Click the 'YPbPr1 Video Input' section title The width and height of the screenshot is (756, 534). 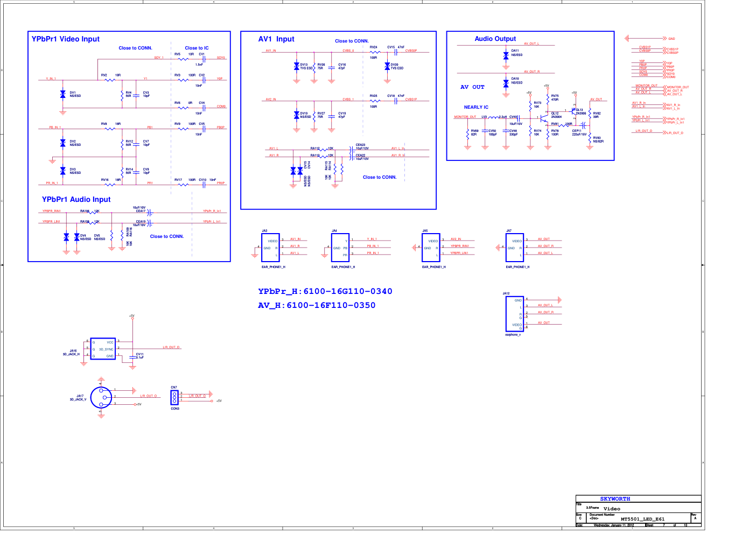pyautogui.click(x=66, y=39)
